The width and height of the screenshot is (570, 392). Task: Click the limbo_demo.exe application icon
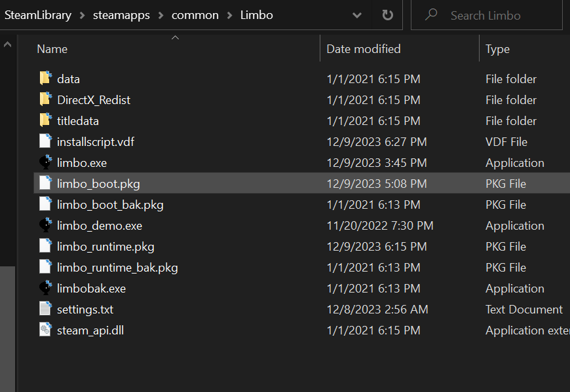click(45, 226)
